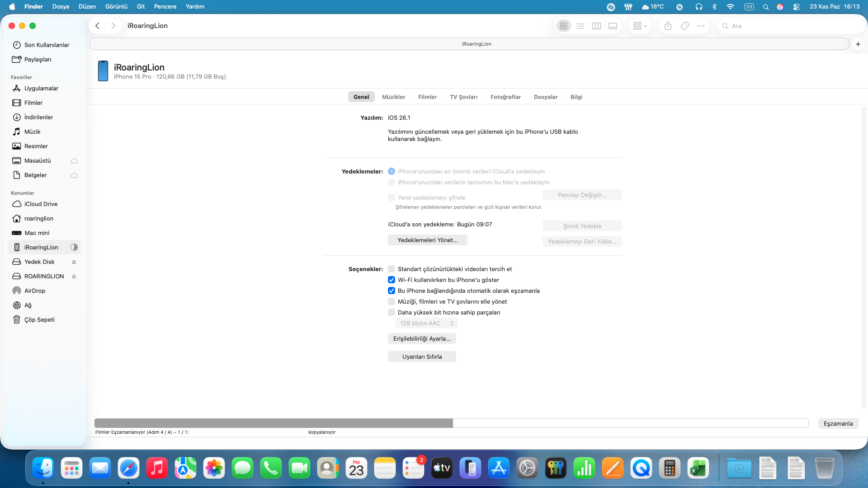The image size is (868, 488).
Task: Toggle automatic sync when iPhone connects
Action: coord(392,291)
